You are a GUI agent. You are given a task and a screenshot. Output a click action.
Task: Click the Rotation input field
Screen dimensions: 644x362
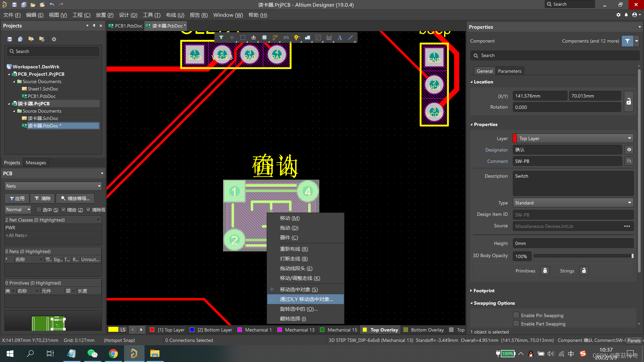(566, 107)
